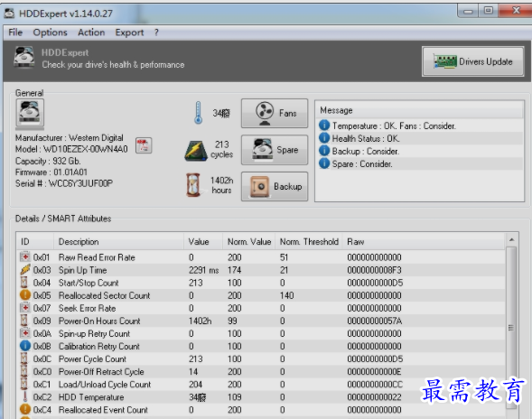Click the SMART table scroll up arrow
Screen dimensions: 532x419
pyautogui.click(x=511, y=240)
